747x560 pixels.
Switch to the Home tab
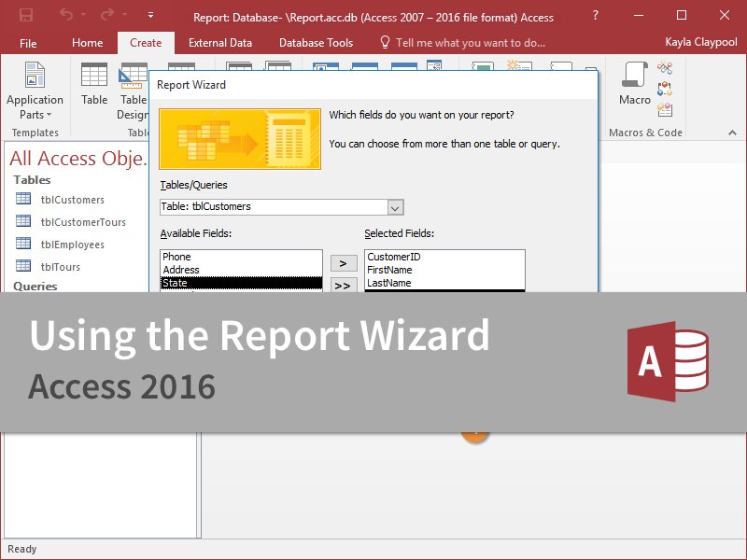point(87,43)
